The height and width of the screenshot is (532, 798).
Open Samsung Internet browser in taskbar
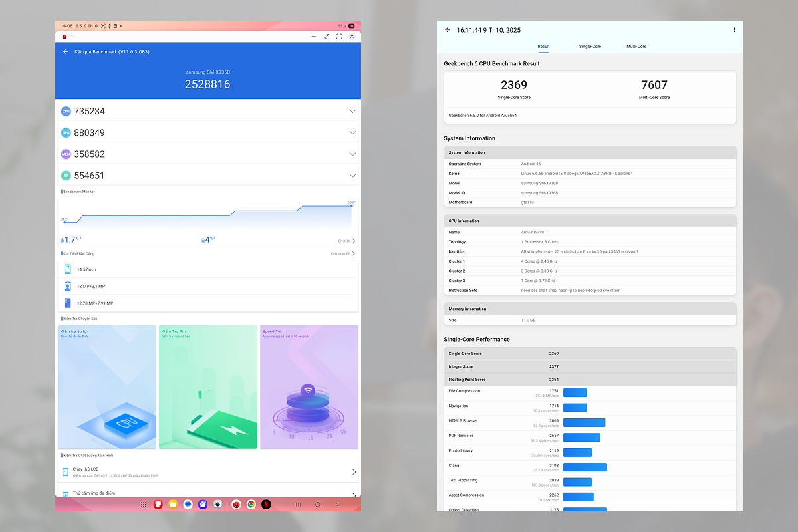[x=203, y=505]
